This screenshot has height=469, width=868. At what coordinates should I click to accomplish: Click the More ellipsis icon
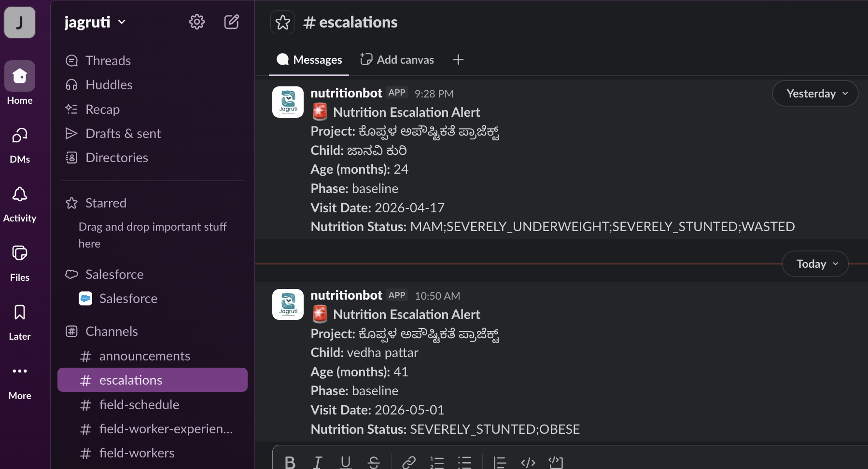(20, 371)
